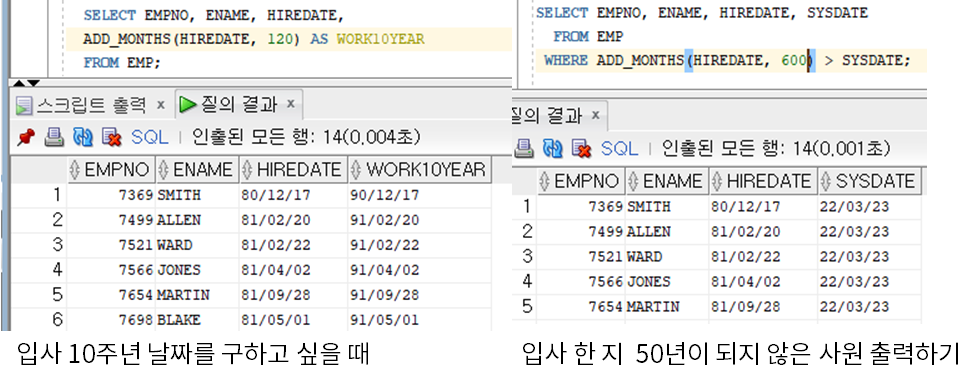The height and width of the screenshot is (384, 980).
Task: Click '> SYSDATE;' at the end of the WHERE line
Action: 868,61
